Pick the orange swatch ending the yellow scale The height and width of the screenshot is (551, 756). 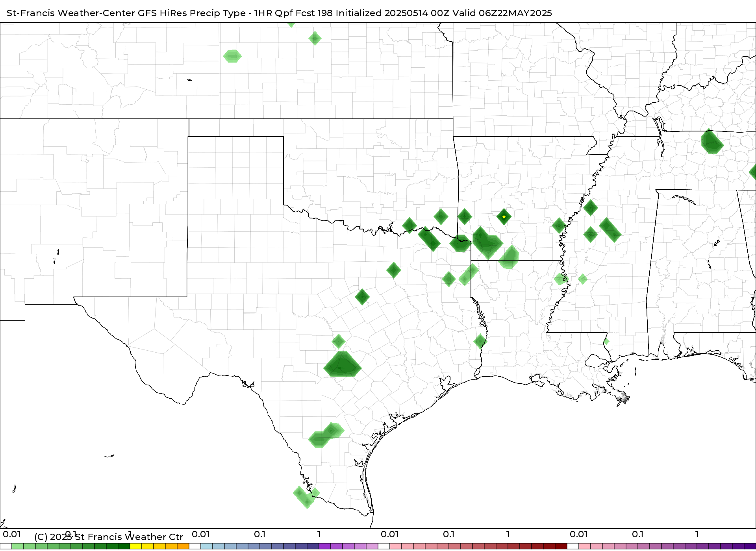(183, 546)
